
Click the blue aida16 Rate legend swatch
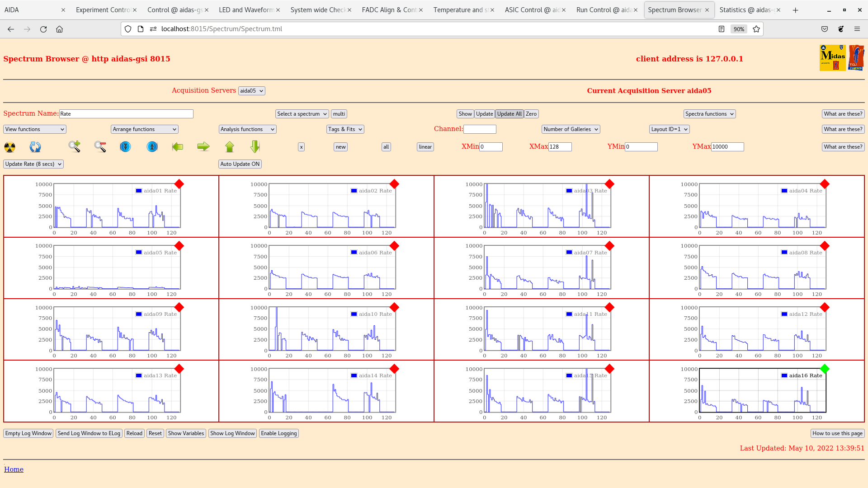pos(784,375)
